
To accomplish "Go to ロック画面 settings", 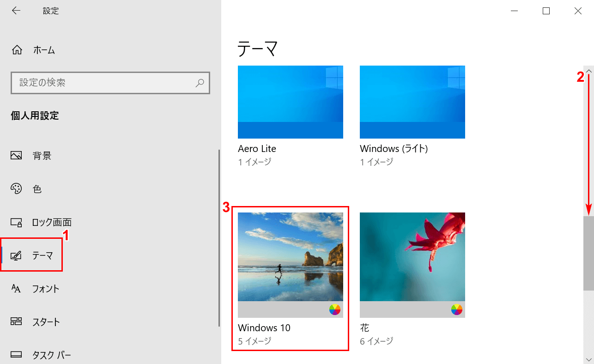I will pos(51,222).
